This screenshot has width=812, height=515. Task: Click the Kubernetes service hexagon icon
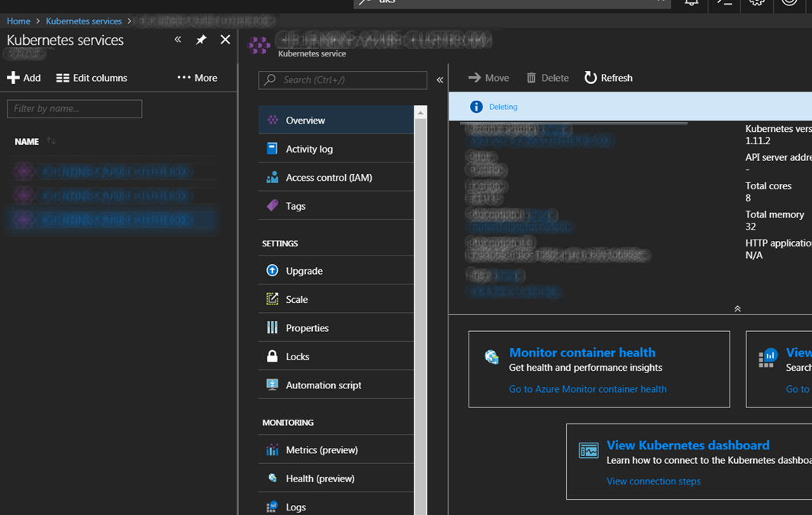pos(259,46)
